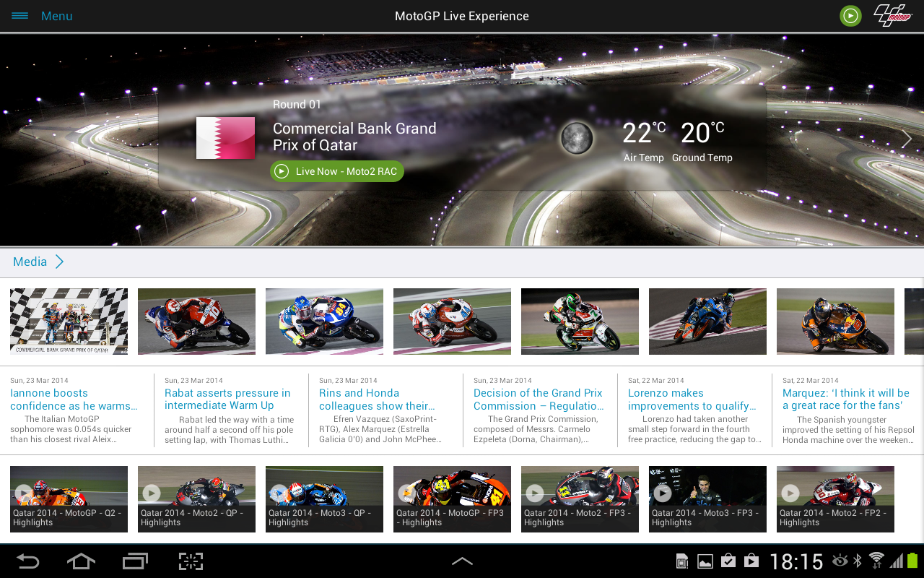The image size is (924, 578).
Task: Open the hamburger menu icon
Action: point(19,16)
